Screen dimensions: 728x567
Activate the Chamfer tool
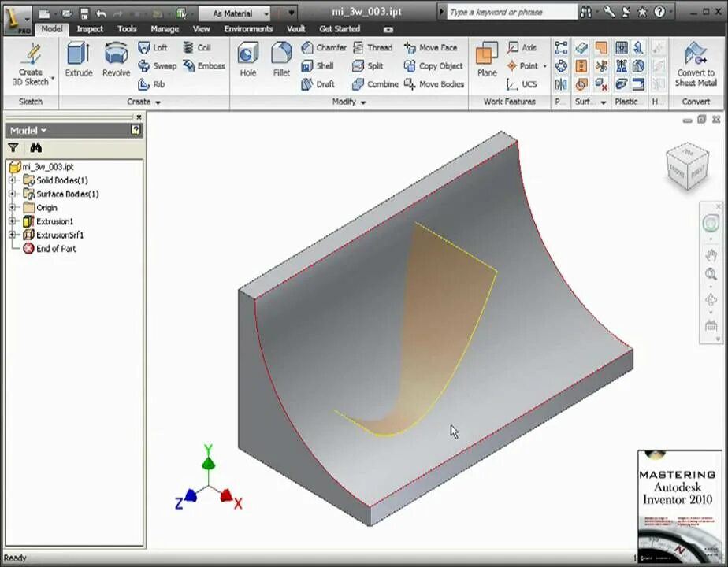[x=326, y=47]
